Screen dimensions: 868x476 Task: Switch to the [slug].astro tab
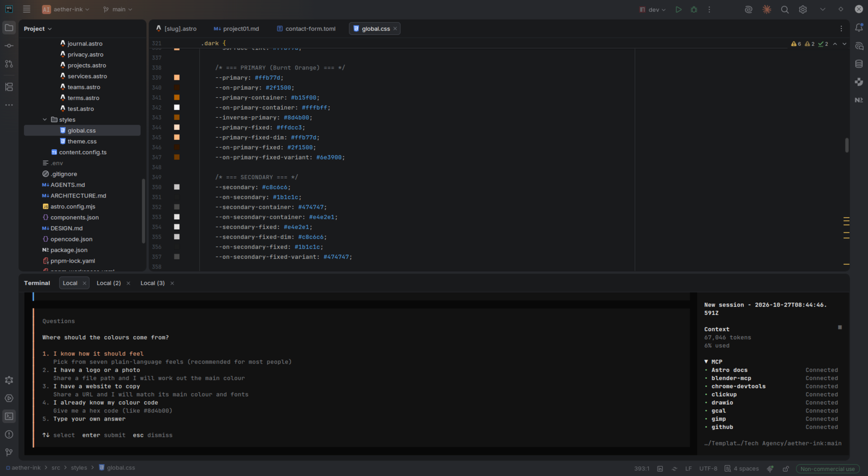(x=176, y=29)
